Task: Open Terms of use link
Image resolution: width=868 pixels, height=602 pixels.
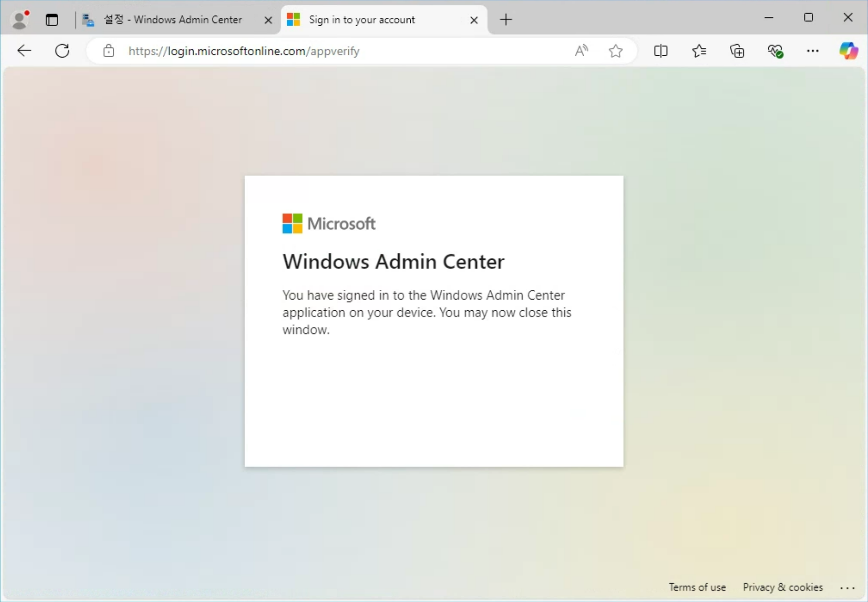Action: (697, 587)
